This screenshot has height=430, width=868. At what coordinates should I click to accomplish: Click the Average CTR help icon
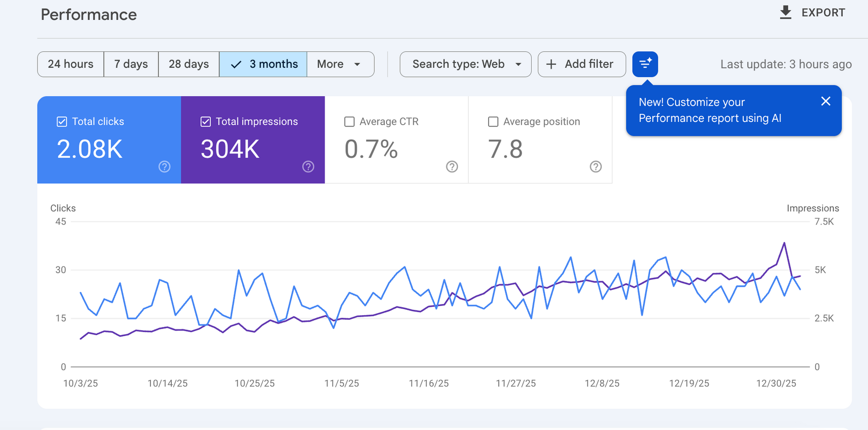(x=452, y=167)
